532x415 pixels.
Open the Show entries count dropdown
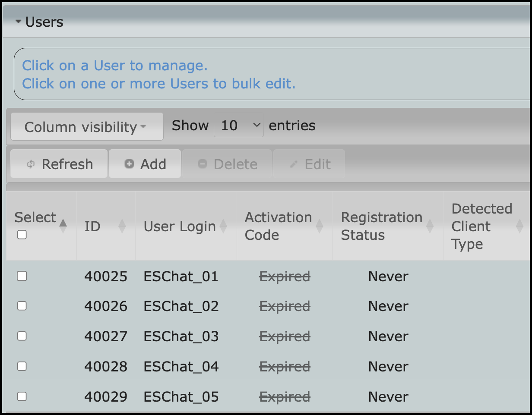pos(238,126)
